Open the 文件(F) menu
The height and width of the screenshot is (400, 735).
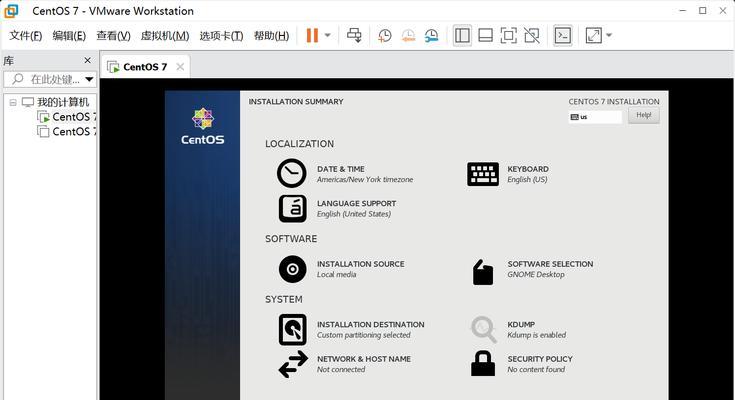click(x=26, y=36)
